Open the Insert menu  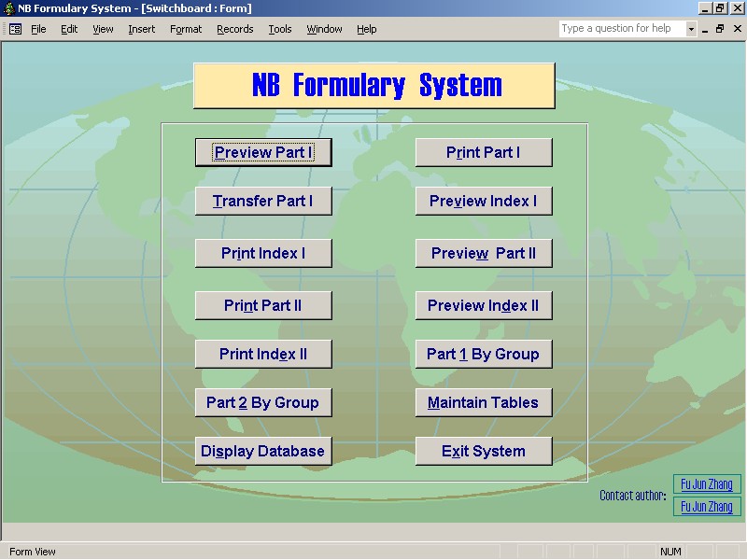click(x=142, y=29)
